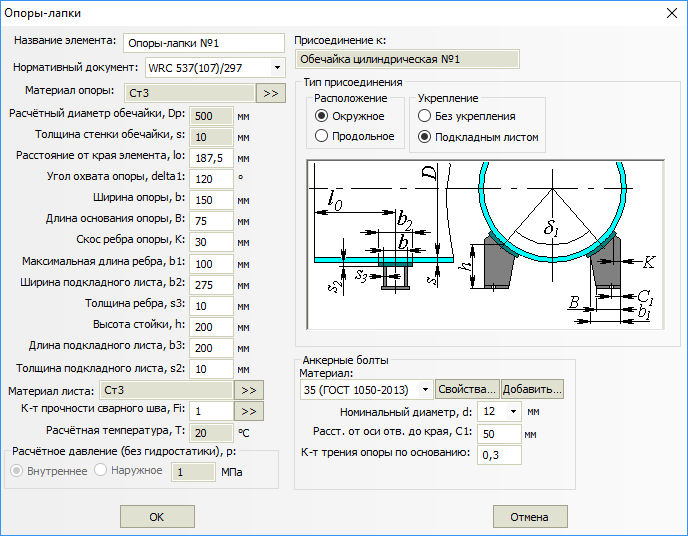Screen dimensions: 688x536
Task: Click the 'Материал опоры' field showing Ст3
Action: (190, 93)
